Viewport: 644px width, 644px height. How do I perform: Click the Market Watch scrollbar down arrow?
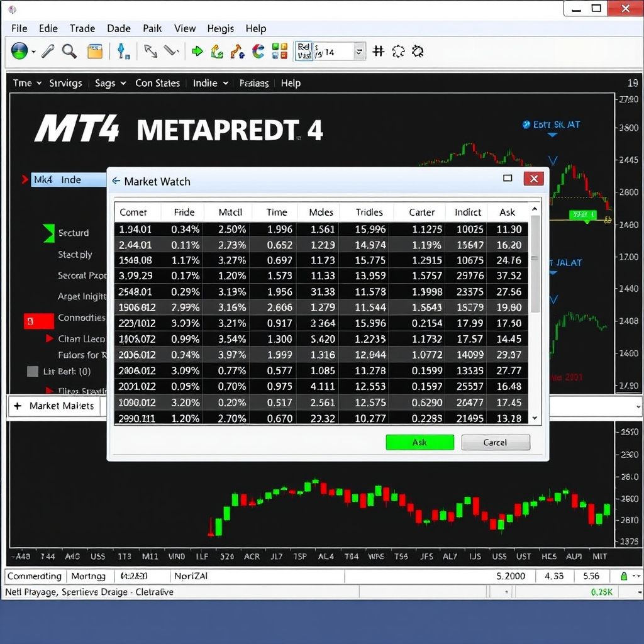pos(535,418)
